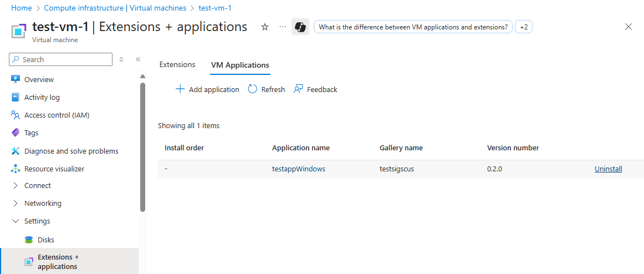The image size is (644, 274).
Task: Collapse the sidebar menu with chevrons
Action: pos(138,59)
